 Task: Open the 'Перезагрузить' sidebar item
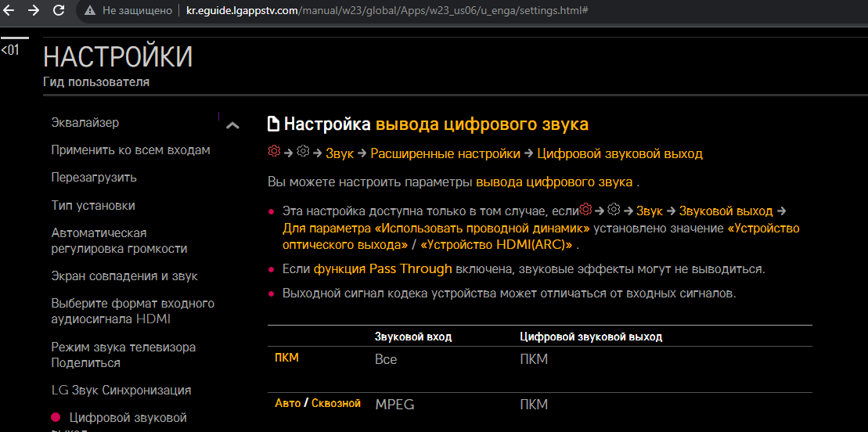point(94,178)
